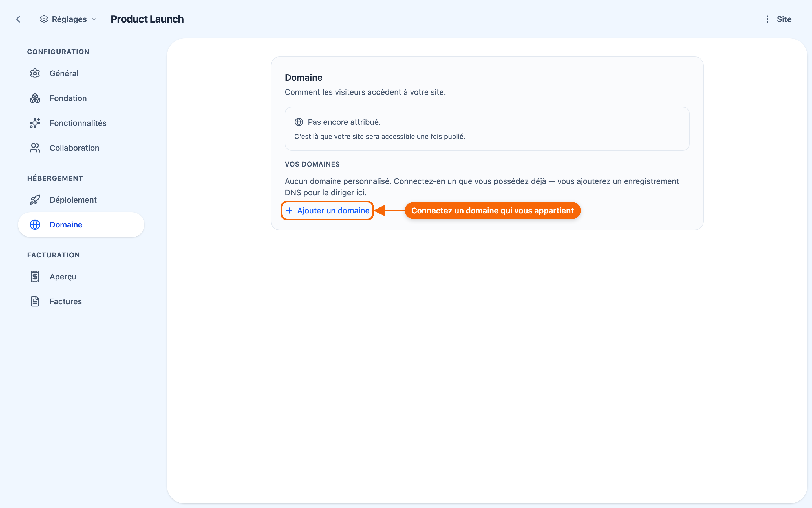Viewport: 812px width, 508px height.
Task: Click the Domaine card heading
Action: coord(303,78)
